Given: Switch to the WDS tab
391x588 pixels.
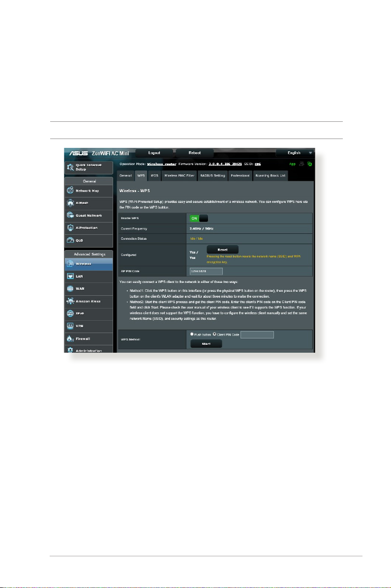Looking at the screenshot, I should tap(154, 175).
